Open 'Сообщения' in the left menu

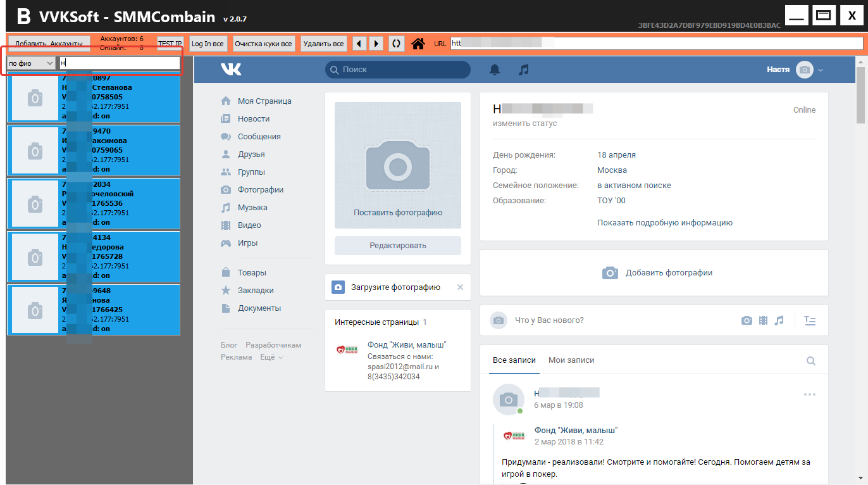(x=259, y=137)
